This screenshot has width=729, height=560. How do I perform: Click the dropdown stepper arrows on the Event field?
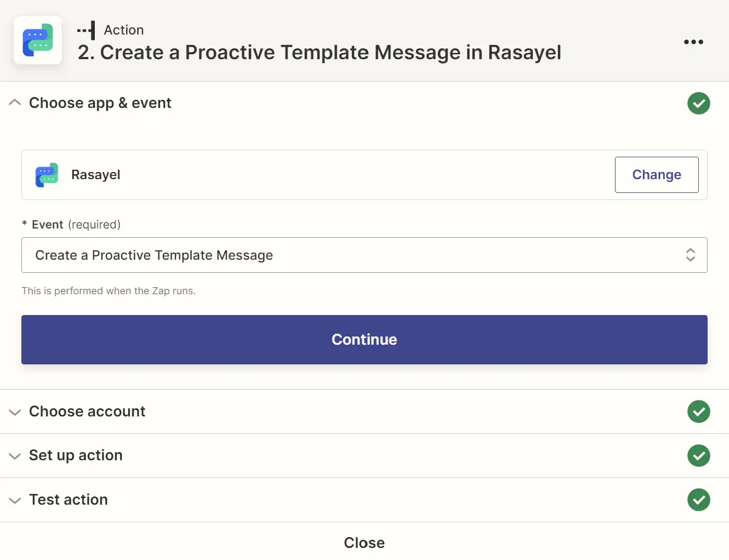[690, 255]
